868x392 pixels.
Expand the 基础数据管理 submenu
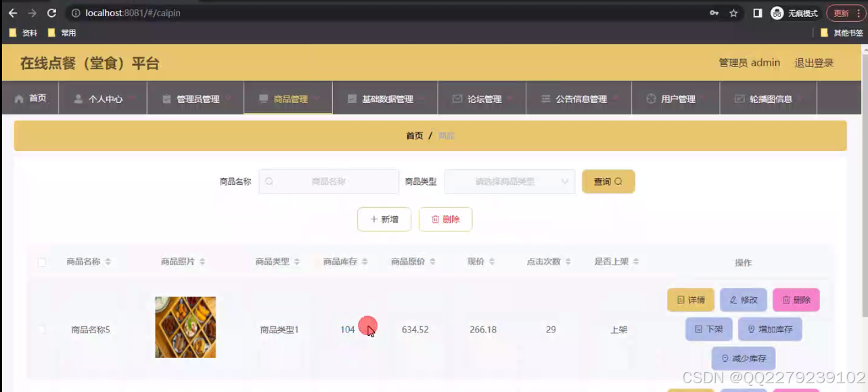[x=386, y=97]
